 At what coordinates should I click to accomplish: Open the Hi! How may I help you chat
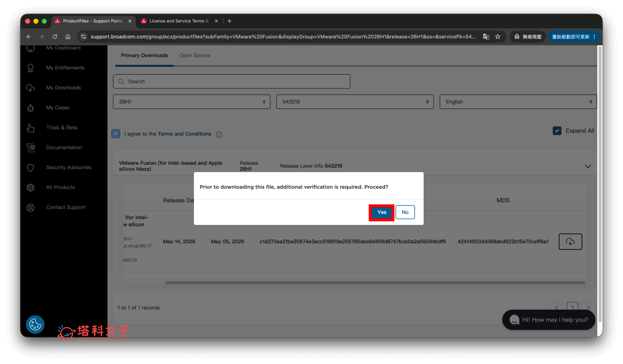coord(549,320)
